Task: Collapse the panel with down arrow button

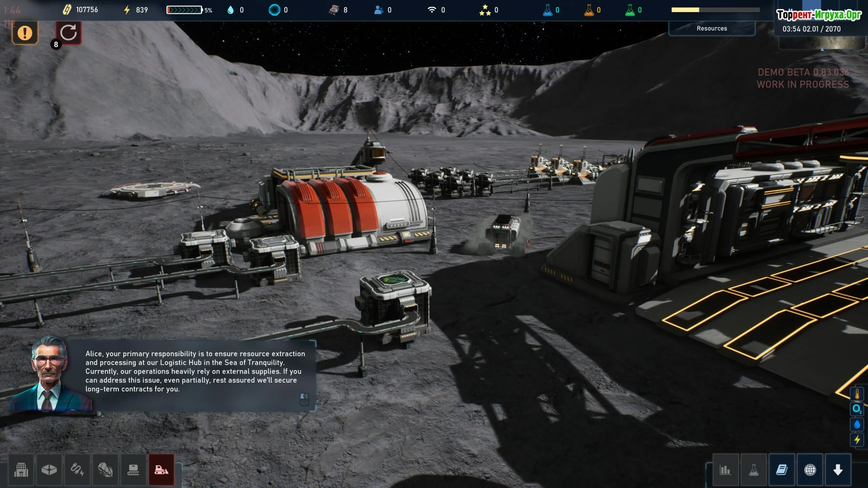Action: click(838, 470)
